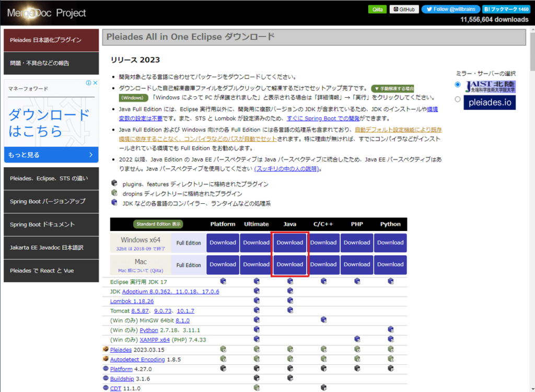The width and height of the screenshot is (535, 392).
Task: Click もっと見る in the advertisement
Action: 51,155
